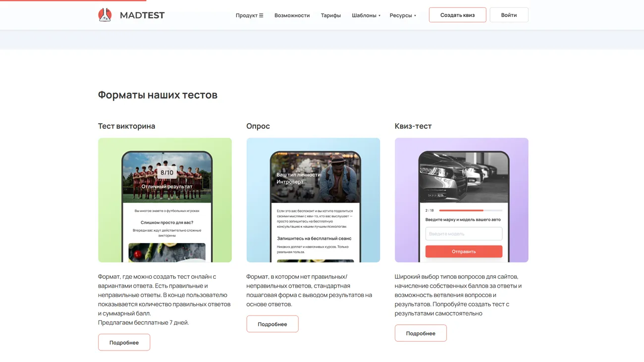Viewport: 644px width, 362px height.
Task: Go to the Возможности page
Action: pos(292,15)
